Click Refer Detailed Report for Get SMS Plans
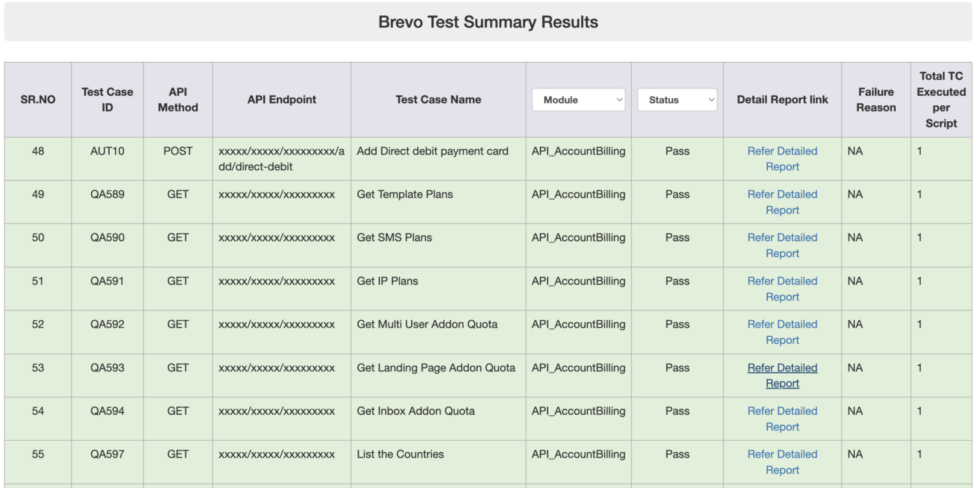980x488 pixels. tap(782, 245)
